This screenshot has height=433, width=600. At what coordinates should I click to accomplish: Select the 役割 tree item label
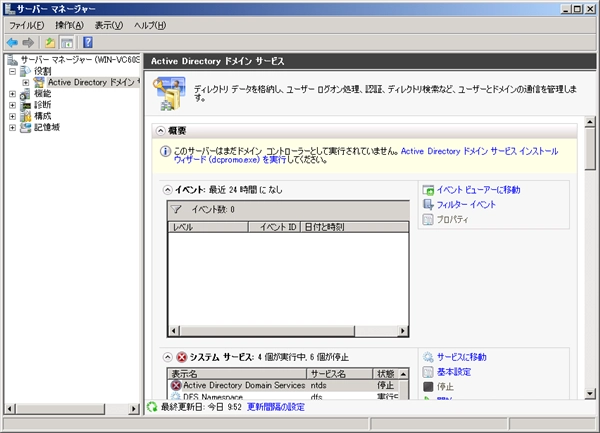tap(42, 71)
